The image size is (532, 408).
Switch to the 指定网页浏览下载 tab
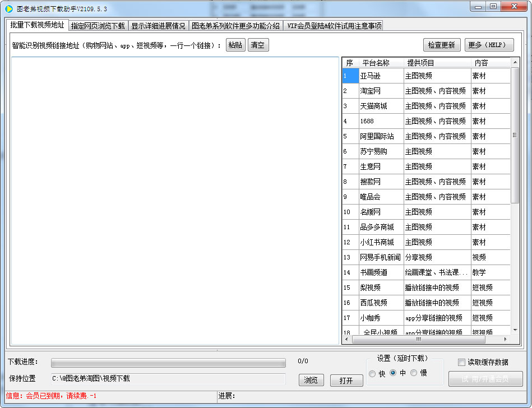[98, 26]
